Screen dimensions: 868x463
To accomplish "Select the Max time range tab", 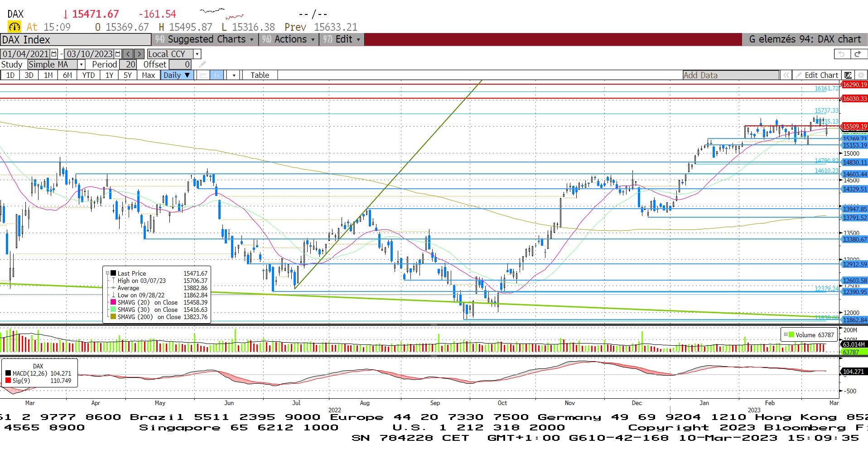I will click(148, 75).
